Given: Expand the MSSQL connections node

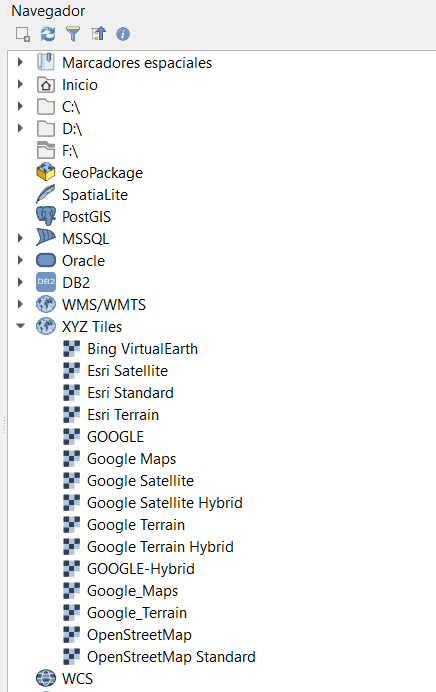Looking at the screenshot, I should coord(20,238).
